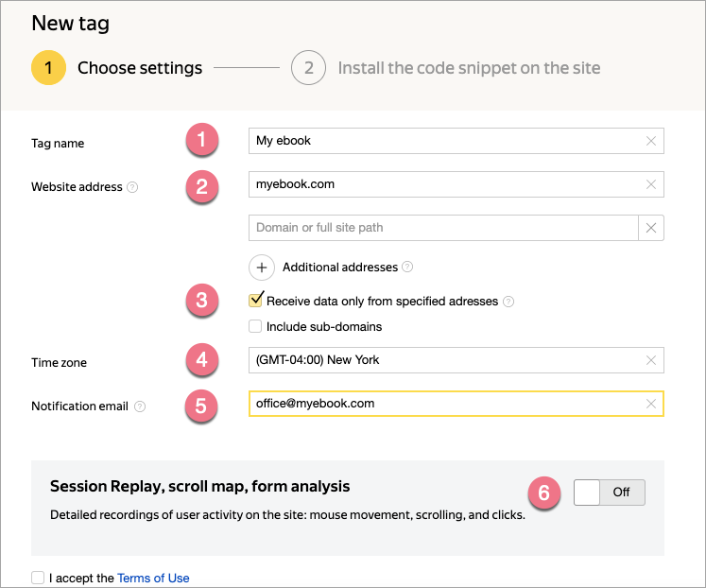Show help for Receive data only option

click(508, 302)
